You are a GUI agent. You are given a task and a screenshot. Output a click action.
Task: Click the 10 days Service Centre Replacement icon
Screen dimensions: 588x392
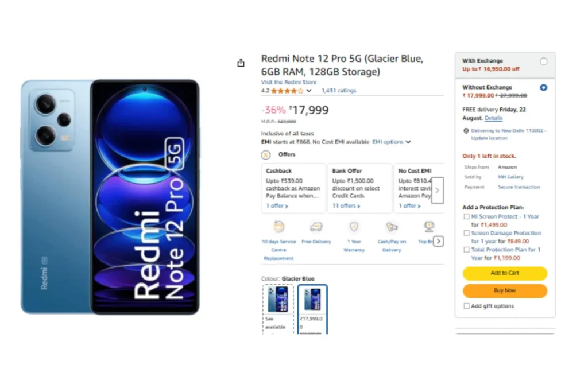[279, 227]
